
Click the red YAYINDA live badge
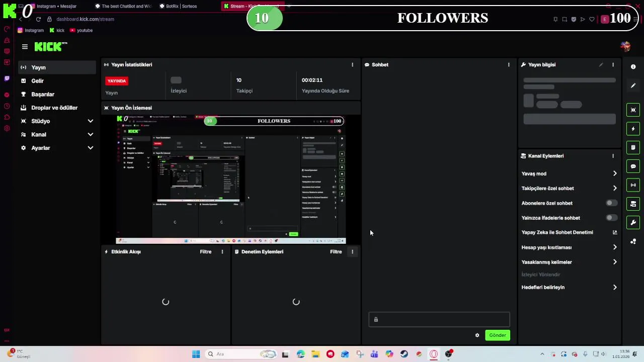117,81
